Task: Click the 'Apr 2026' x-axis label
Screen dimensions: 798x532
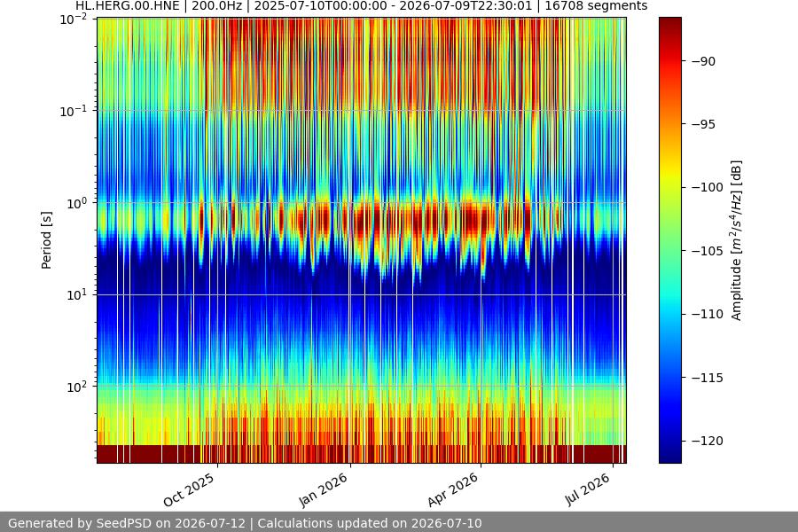Action: [x=453, y=489]
